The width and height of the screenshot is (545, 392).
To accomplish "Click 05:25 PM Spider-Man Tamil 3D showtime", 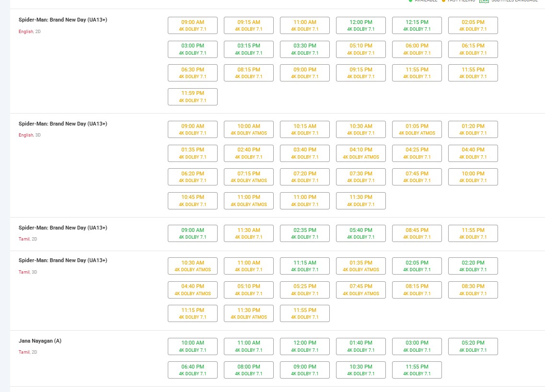I will point(305,290).
